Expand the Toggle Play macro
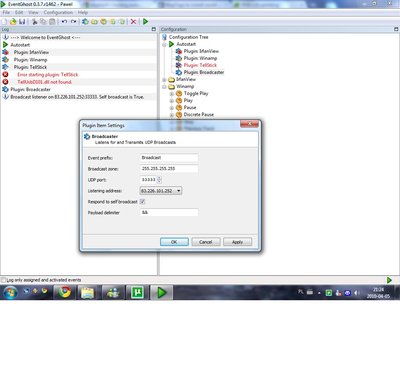 pos(172,94)
